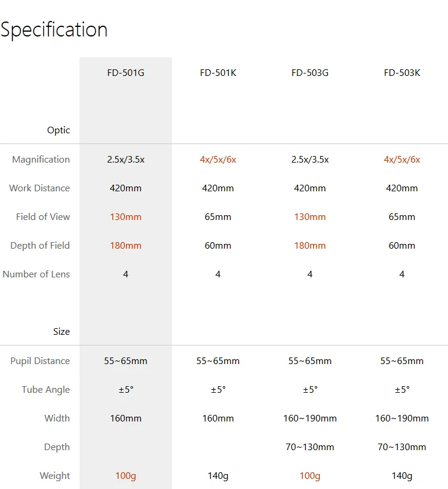Click the 160~190mm width under FD-503K
The image size is (448, 489).
[x=402, y=418]
